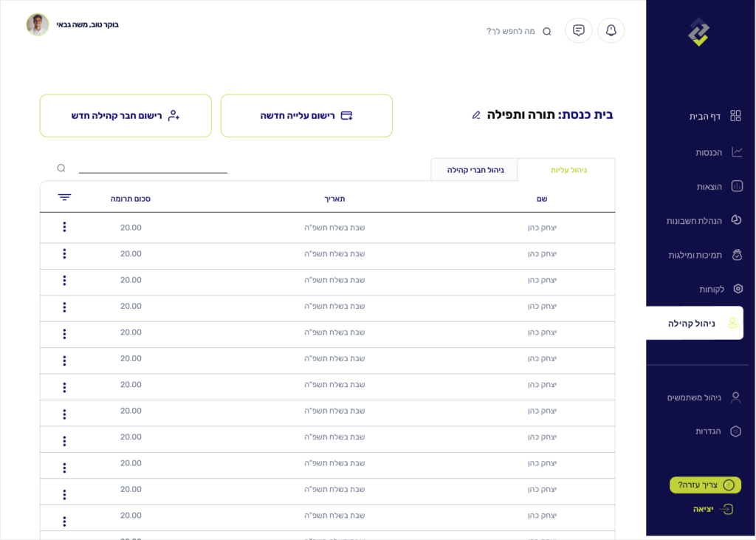The height and width of the screenshot is (540, 756).
Task: Click רישום עלייה חדשה button
Action: pos(306,116)
